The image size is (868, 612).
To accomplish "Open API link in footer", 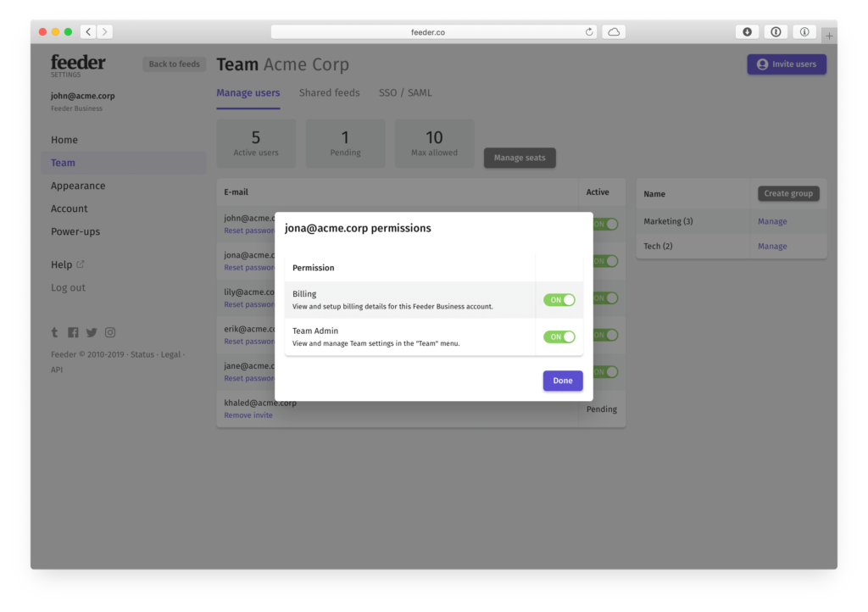I will click(57, 370).
